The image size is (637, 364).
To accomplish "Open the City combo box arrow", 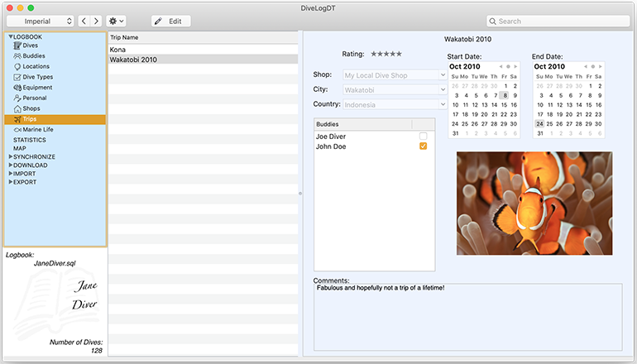I will point(443,90).
